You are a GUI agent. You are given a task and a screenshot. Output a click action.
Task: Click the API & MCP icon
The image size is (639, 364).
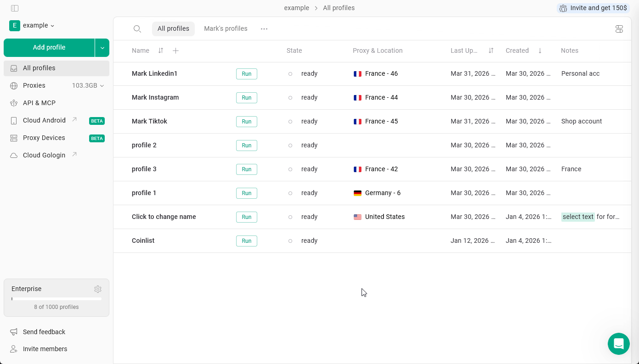pyautogui.click(x=14, y=103)
